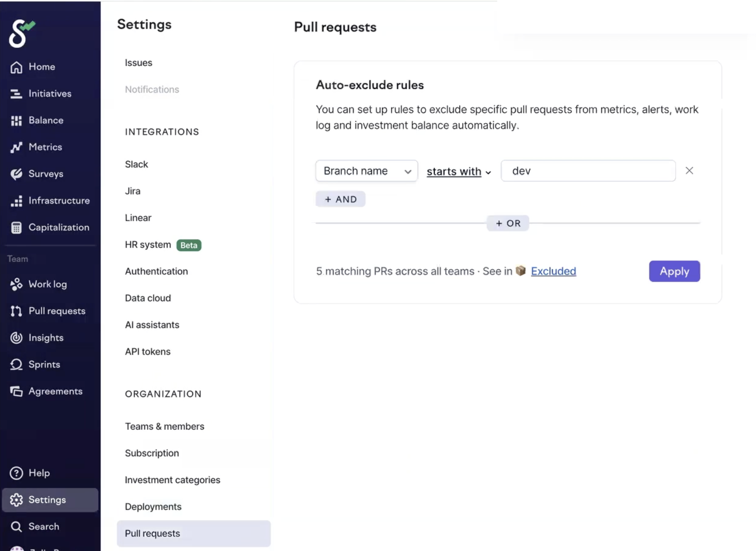
Task: Click the Help question mark icon
Action: 16,473
